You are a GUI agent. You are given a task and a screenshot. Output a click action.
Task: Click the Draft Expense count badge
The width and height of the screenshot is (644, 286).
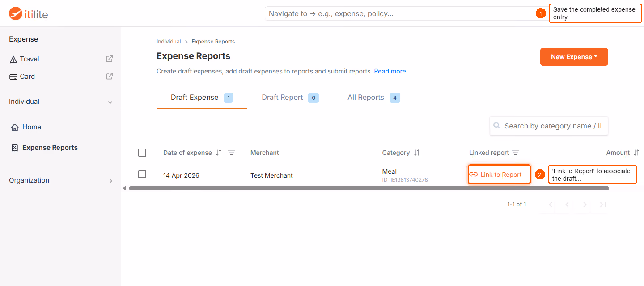pyautogui.click(x=228, y=98)
